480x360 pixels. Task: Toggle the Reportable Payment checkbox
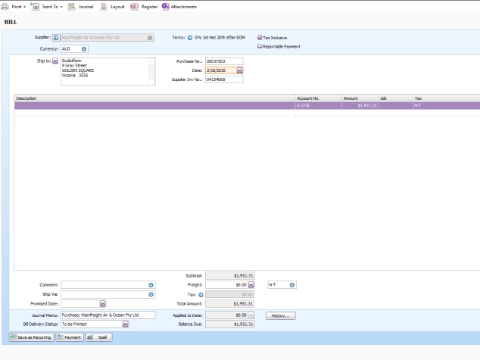259,46
